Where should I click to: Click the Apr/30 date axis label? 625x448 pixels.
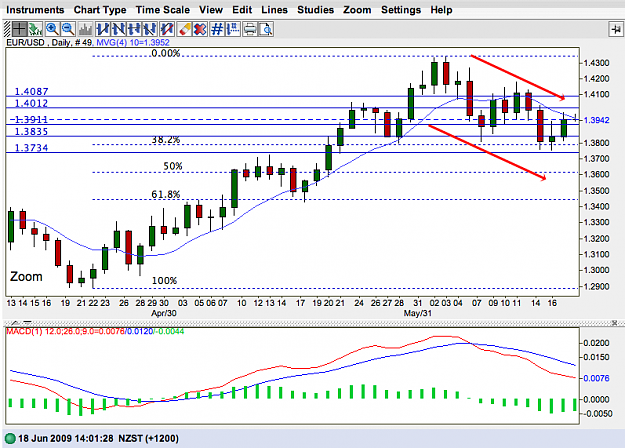[x=163, y=313]
